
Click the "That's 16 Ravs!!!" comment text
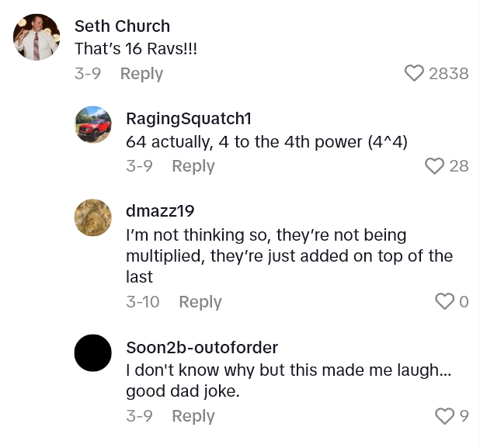(136, 48)
